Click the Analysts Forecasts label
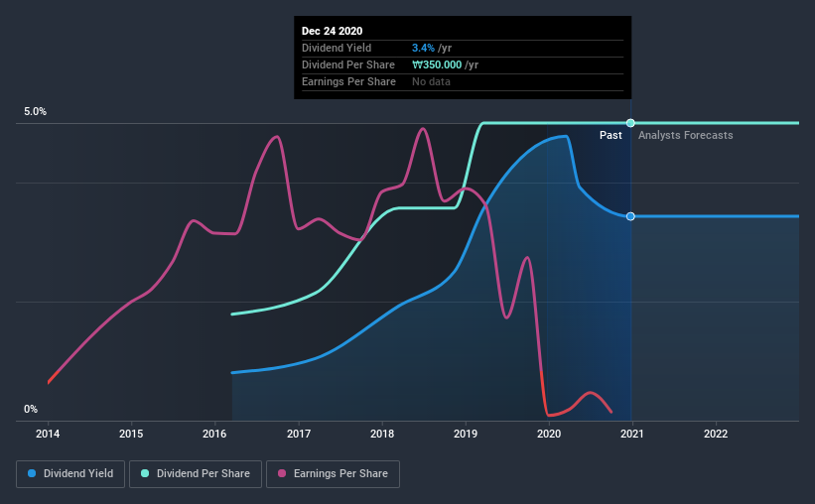Screen dimensions: 815x504 (686, 135)
